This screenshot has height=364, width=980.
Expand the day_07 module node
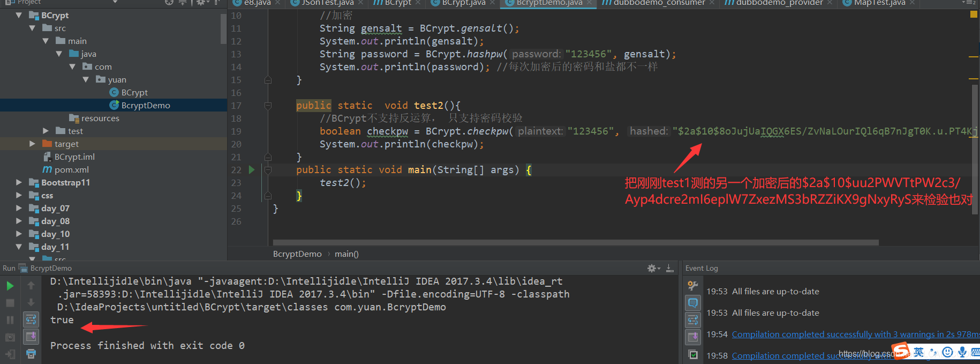[19, 208]
